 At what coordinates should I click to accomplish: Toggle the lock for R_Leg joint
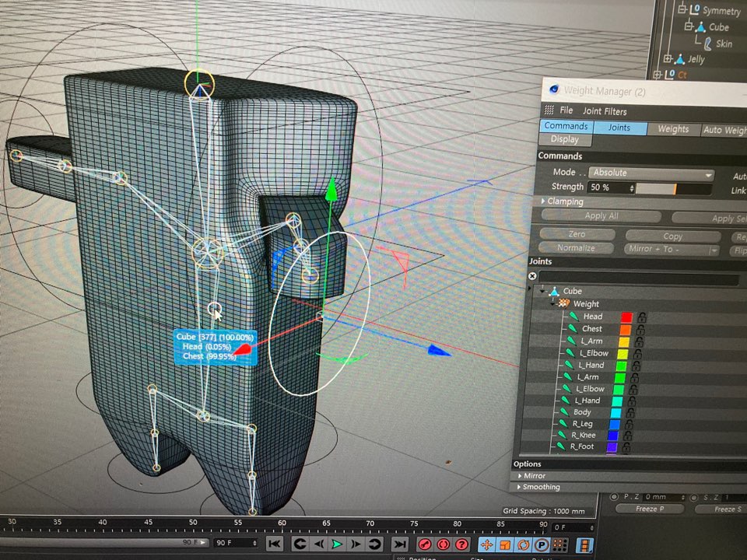[x=629, y=425]
